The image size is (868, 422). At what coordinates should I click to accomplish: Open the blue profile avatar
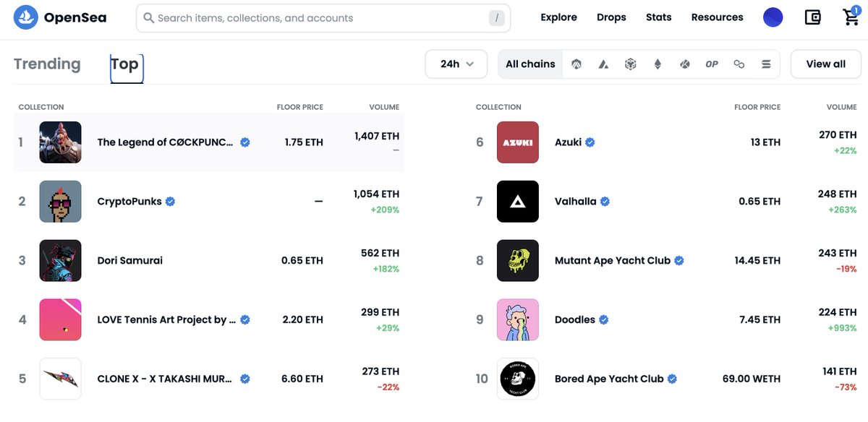click(773, 17)
